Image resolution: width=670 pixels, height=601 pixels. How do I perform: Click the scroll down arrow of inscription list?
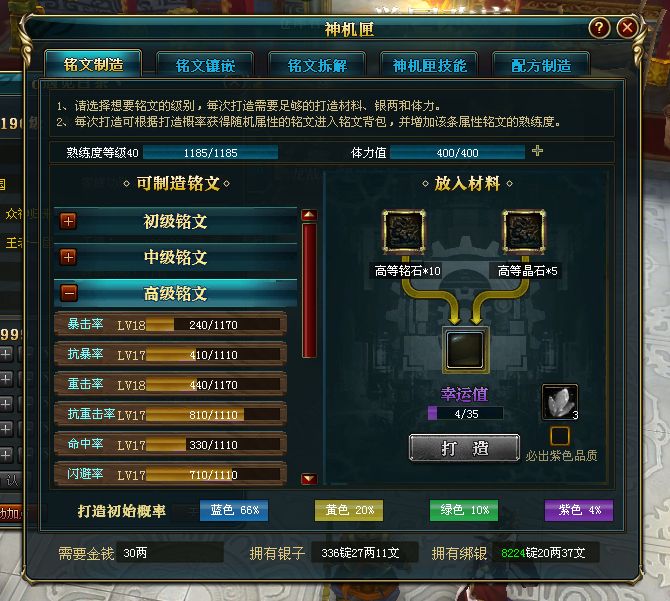tap(309, 478)
